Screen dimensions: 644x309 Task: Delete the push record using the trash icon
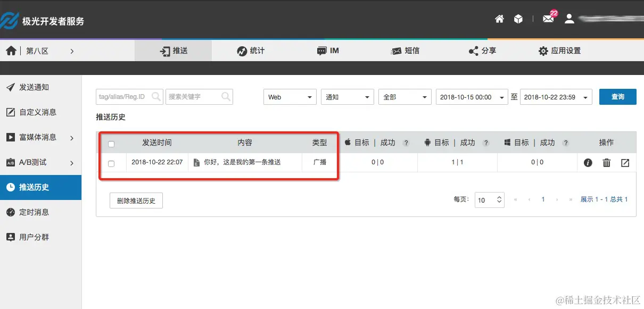606,163
